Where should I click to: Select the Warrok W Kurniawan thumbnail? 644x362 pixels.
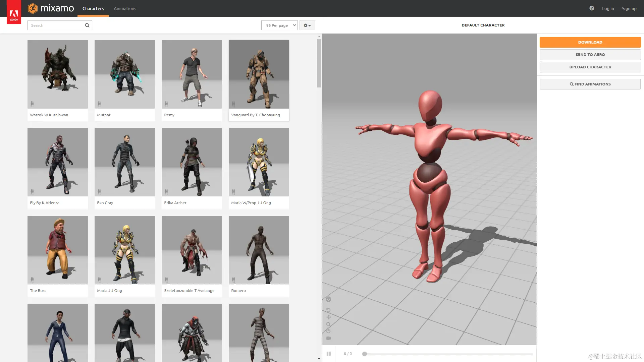(x=58, y=74)
